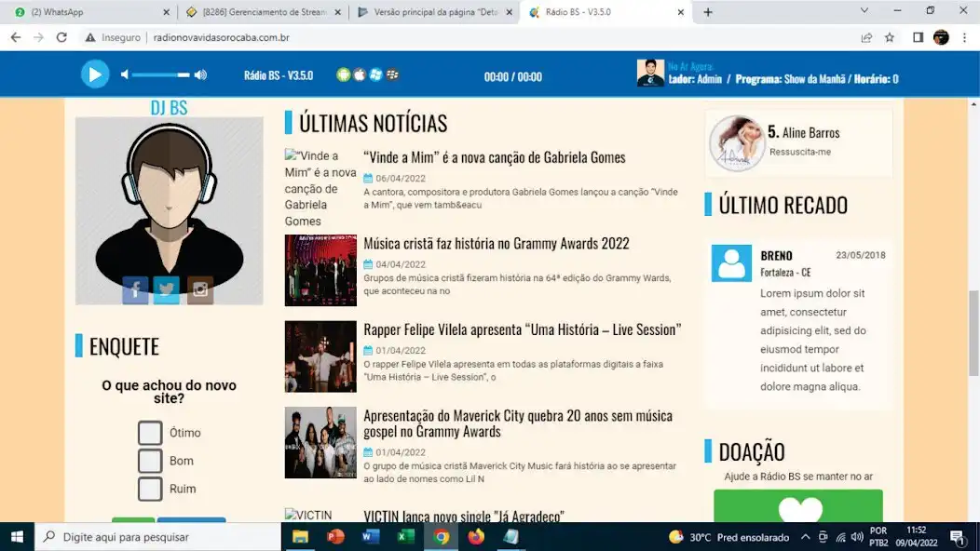This screenshot has height=551, width=980.
Task: Open the Chrome browser menu
Action: pyautogui.click(x=965, y=37)
